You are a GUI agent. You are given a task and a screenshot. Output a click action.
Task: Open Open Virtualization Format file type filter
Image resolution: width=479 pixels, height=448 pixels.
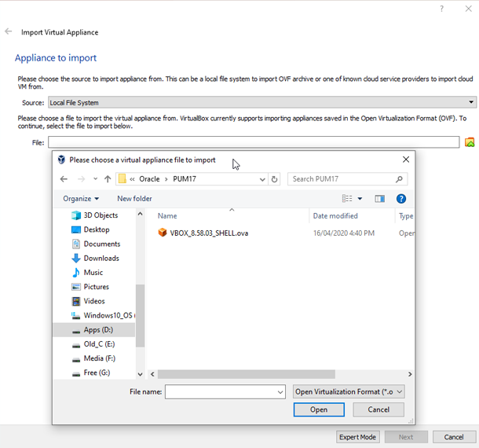click(349, 391)
